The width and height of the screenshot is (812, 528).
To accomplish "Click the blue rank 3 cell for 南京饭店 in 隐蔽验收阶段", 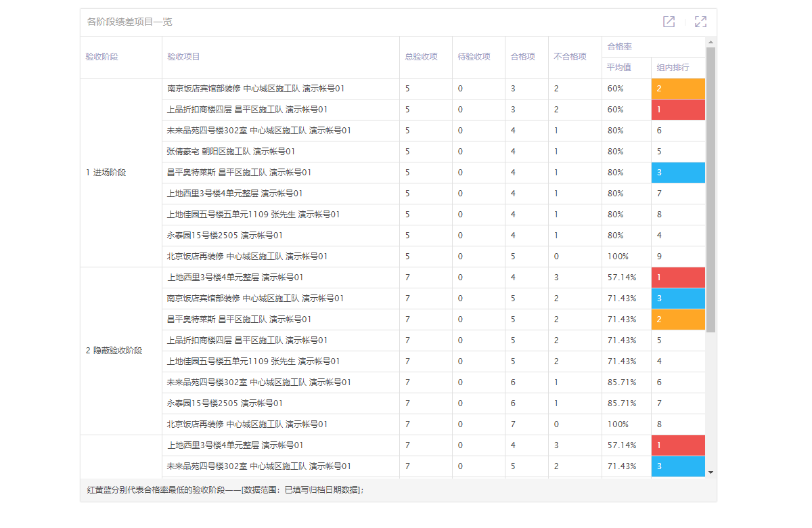I will pyautogui.click(x=678, y=299).
